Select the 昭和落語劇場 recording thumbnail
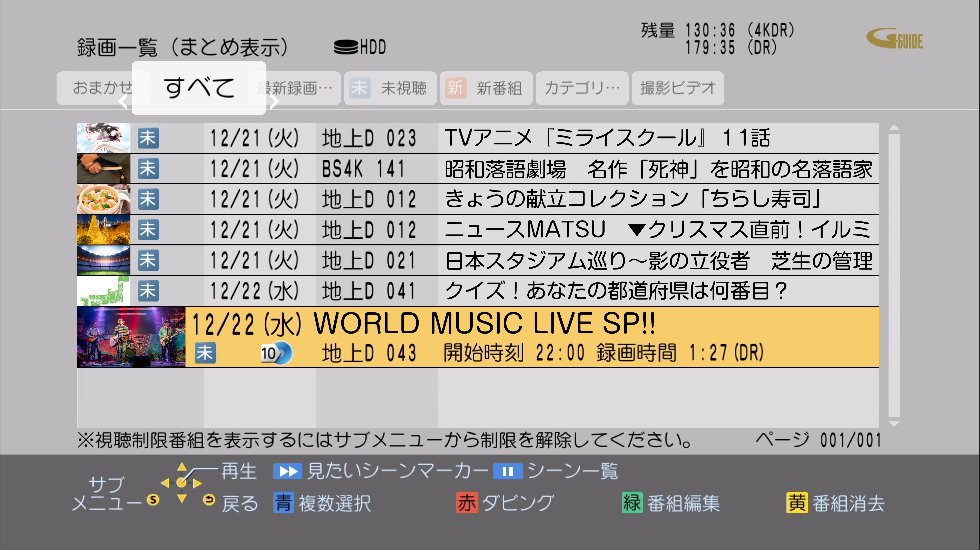Image resolution: width=980 pixels, height=550 pixels. [104, 169]
